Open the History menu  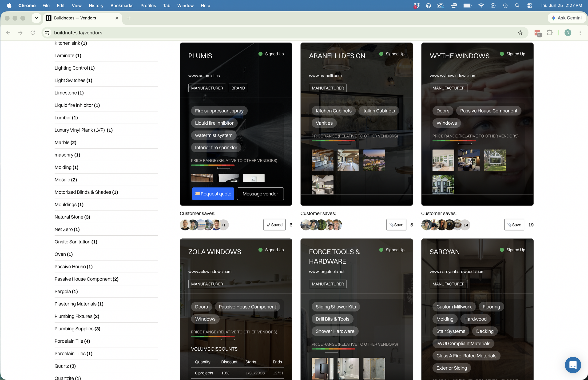tap(96, 5)
